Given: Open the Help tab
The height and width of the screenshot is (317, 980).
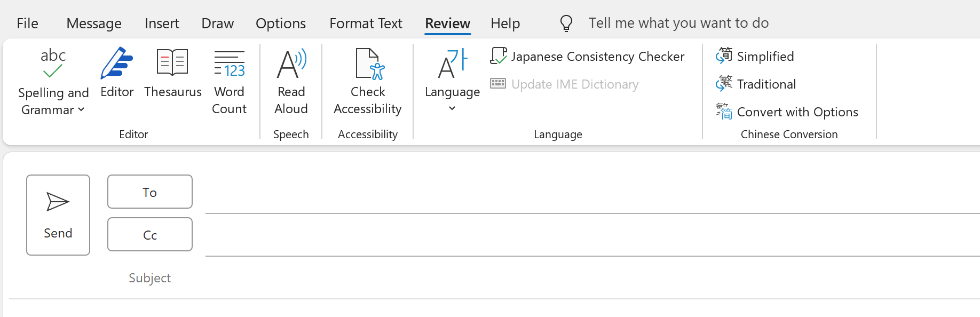Looking at the screenshot, I should click(x=505, y=23).
